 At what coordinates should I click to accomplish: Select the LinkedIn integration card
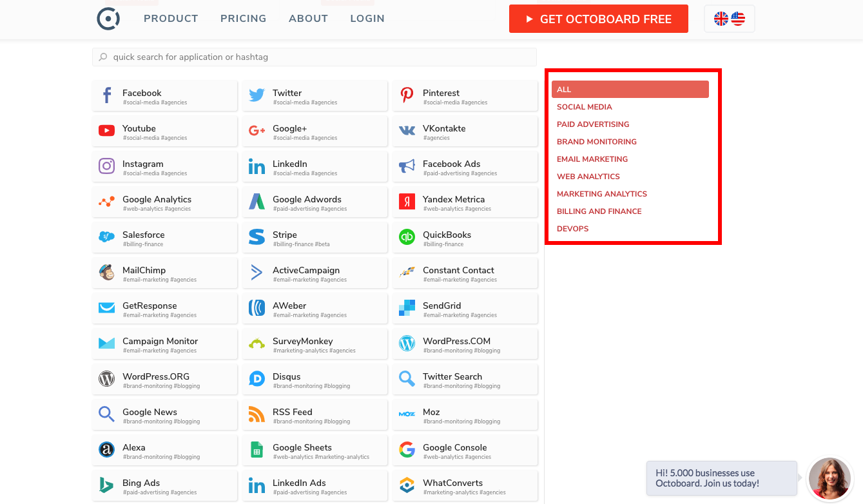[315, 167]
